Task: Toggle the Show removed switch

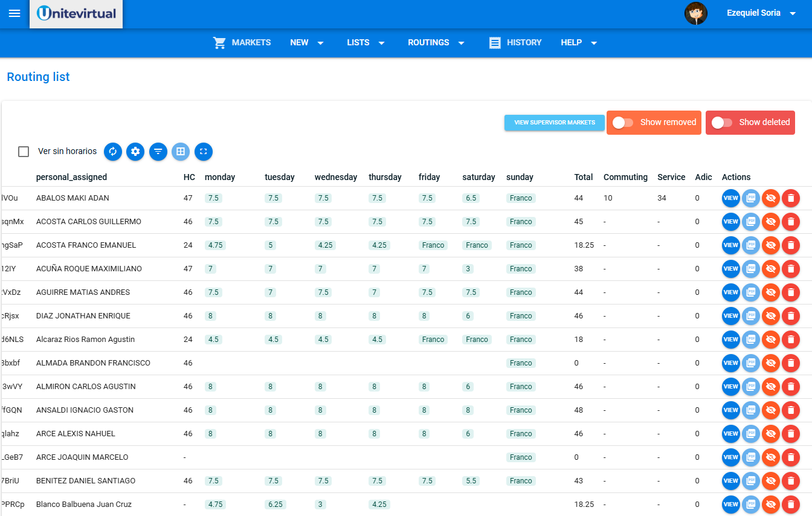Action: click(623, 123)
